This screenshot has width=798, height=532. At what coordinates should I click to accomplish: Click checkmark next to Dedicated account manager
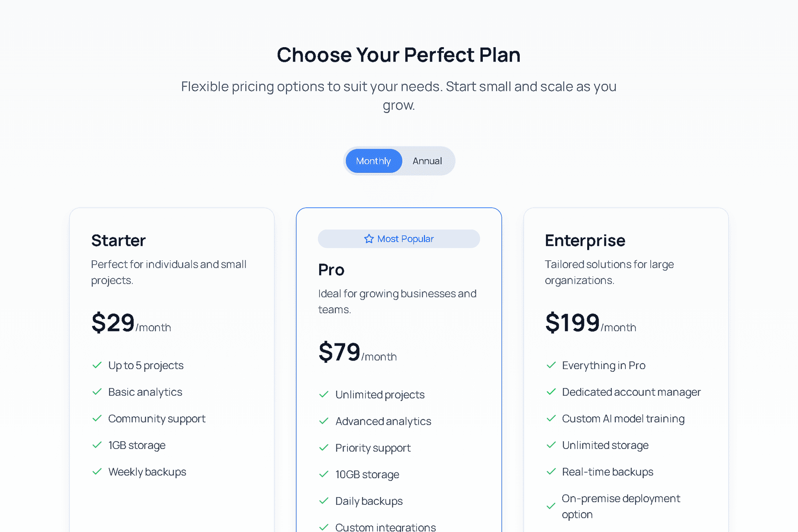click(551, 392)
